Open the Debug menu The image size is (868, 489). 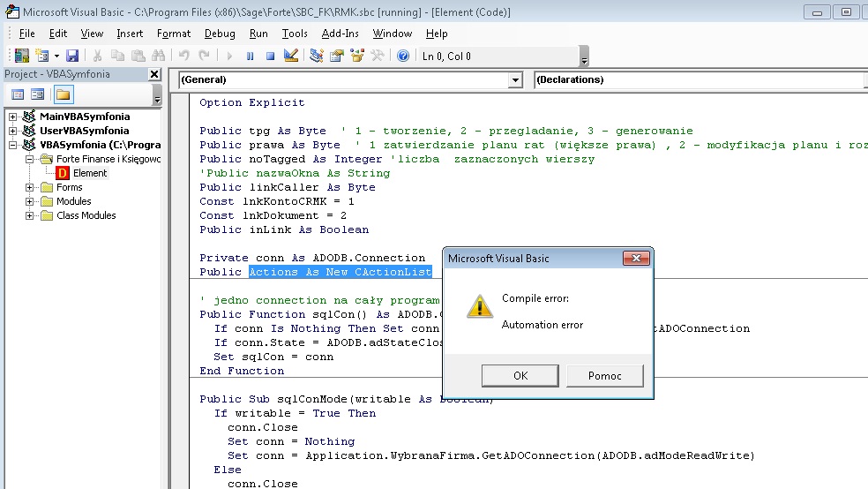click(x=220, y=34)
